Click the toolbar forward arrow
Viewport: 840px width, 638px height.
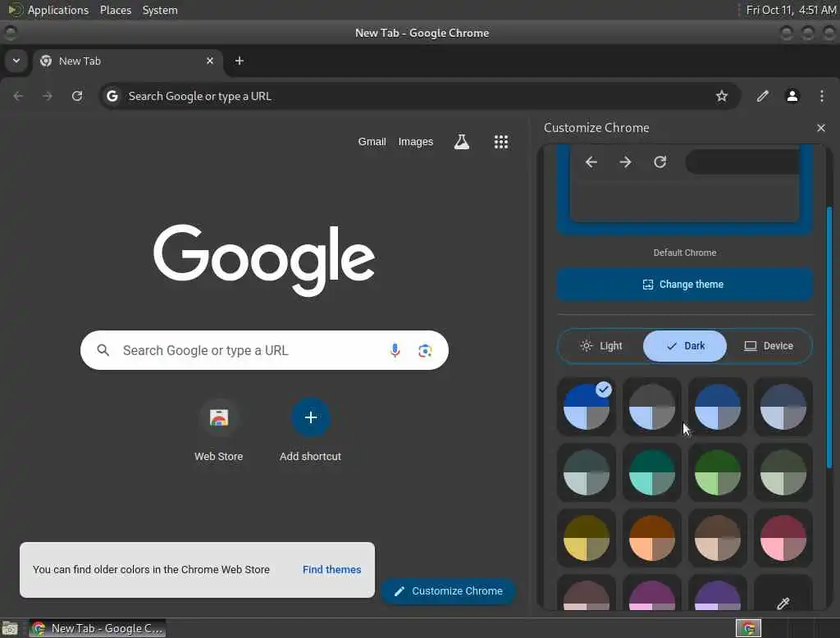click(x=48, y=96)
